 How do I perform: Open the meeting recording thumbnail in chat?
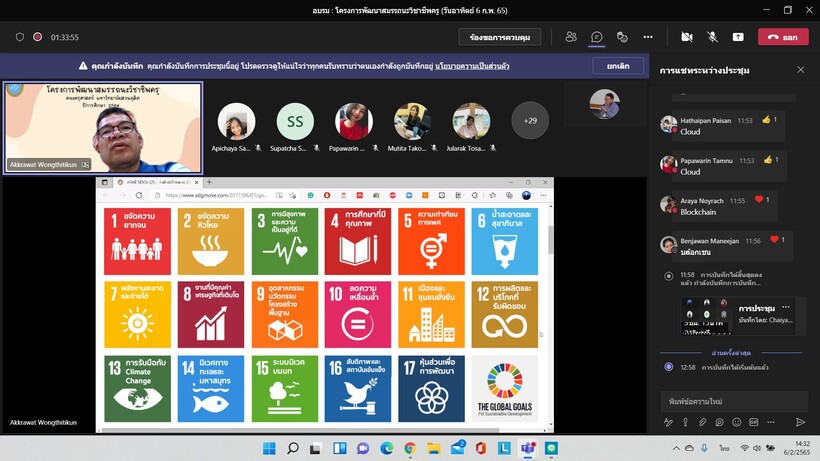[x=706, y=316]
